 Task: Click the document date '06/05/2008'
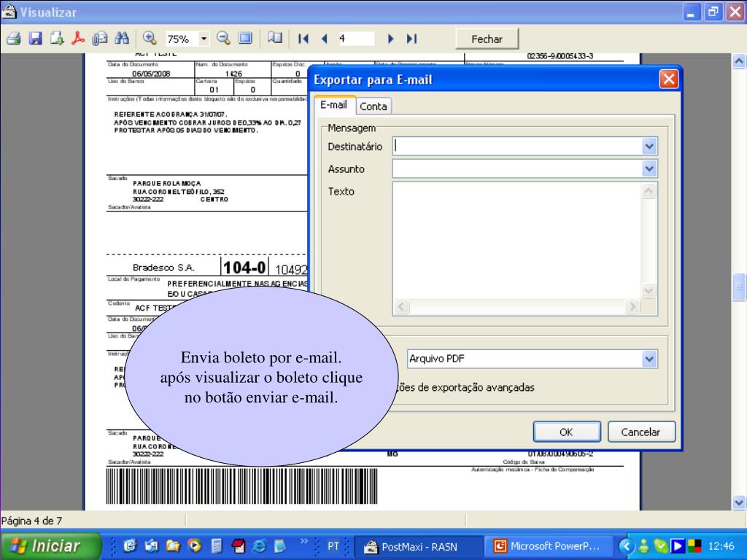click(x=151, y=74)
